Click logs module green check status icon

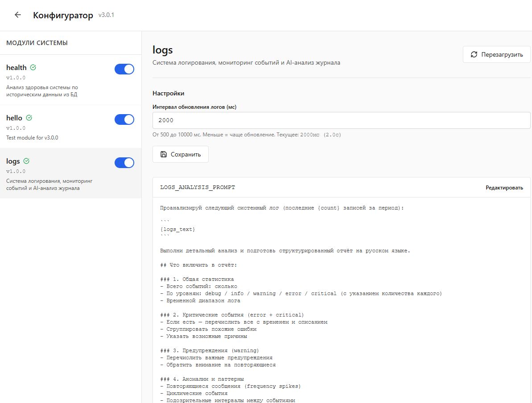(x=26, y=161)
